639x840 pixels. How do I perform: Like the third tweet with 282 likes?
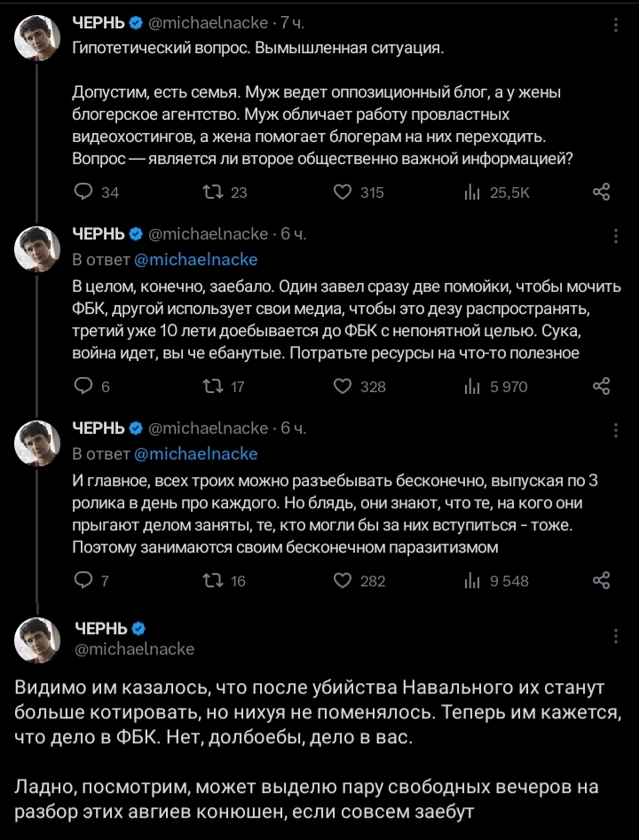click(x=344, y=580)
